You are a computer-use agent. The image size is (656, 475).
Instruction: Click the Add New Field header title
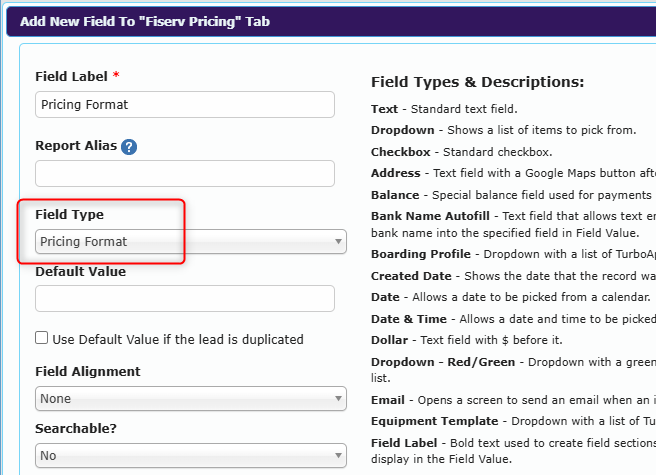pos(144,21)
